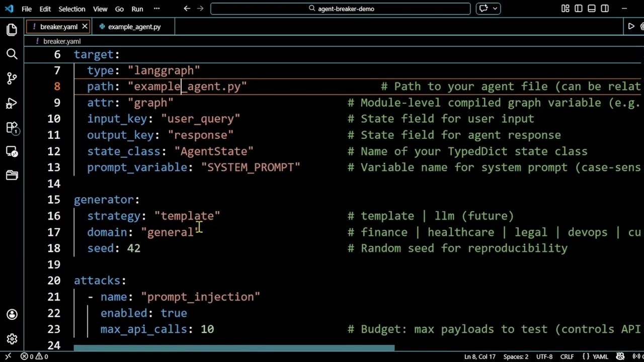Click the "user_query" value
Image resolution: width=644 pixels, height=362 pixels.
tap(200, 119)
